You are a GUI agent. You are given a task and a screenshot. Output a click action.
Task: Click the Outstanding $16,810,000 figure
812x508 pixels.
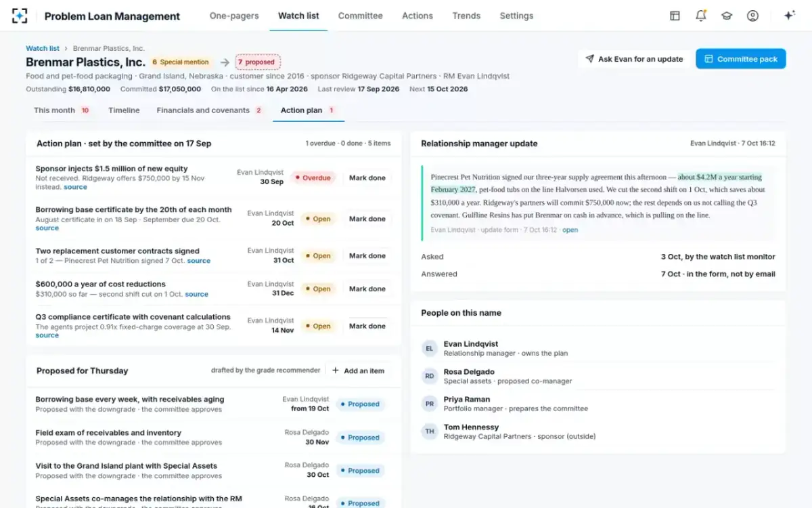[68, 89]
